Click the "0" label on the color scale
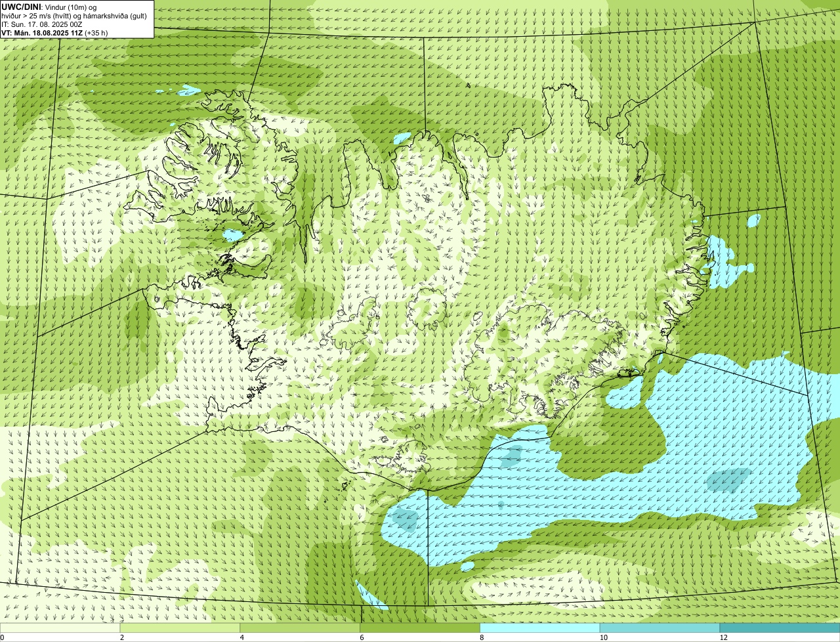Image resolution: width=840 pixels, height=642 pixels. point(2,637)
